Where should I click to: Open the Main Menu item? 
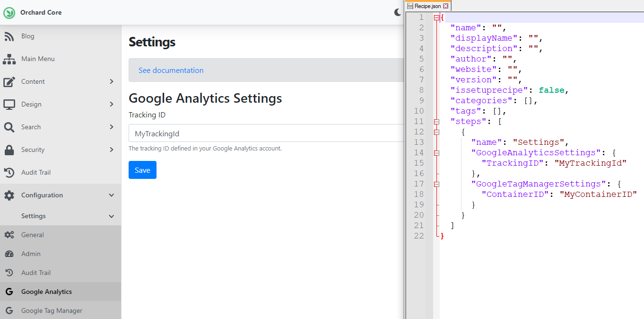click(61, 59)
